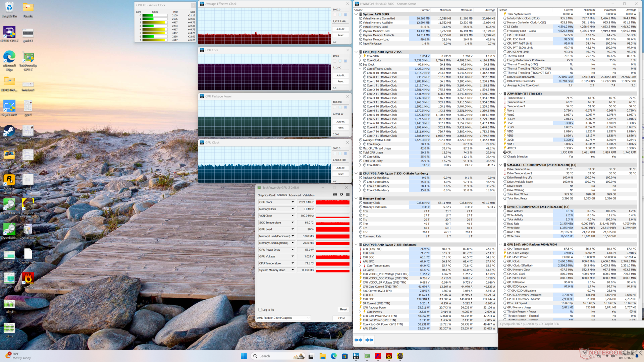
Task: Switch to Graphics Card tab in GPU-Z
Action: coord(266,195)
